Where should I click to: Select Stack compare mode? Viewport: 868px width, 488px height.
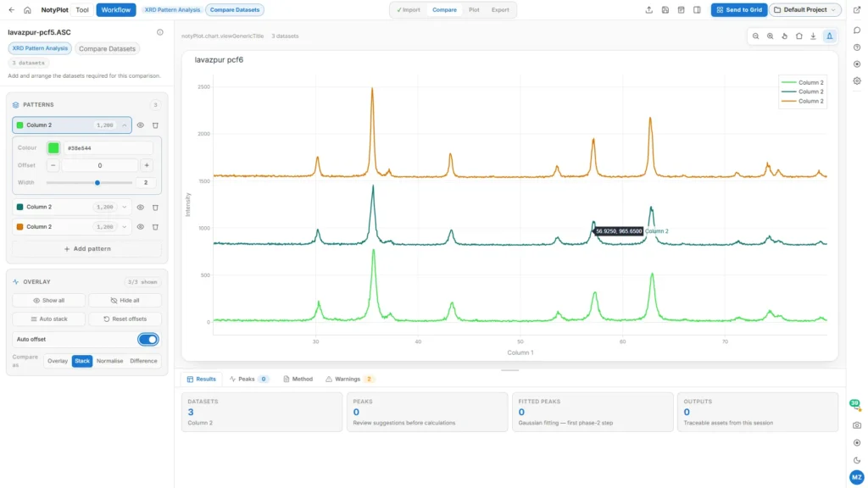point(82,361)
